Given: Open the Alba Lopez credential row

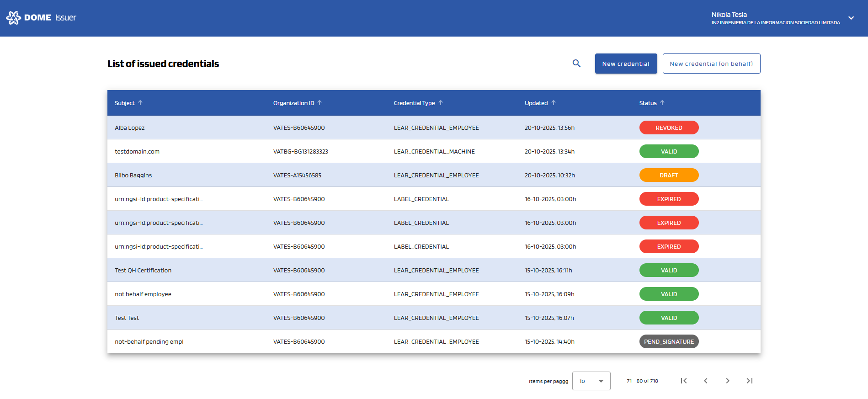Looking at the screenshot, I should pyautogui.click(x=130, y=128).
